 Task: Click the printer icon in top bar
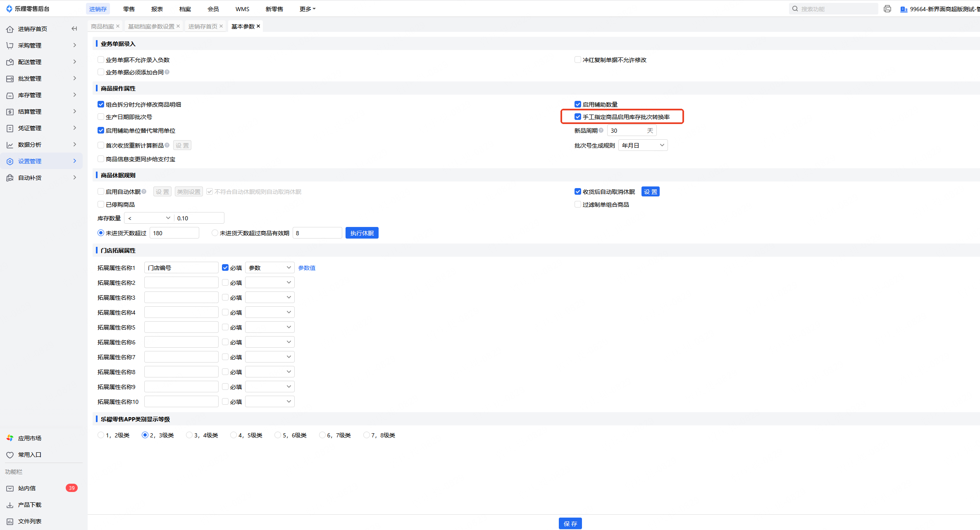coord(887,9)
